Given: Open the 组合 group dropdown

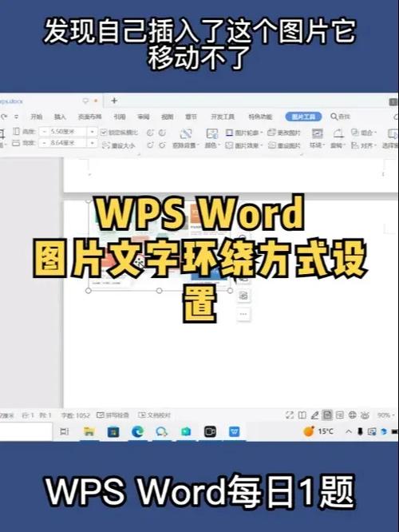Looking at the screenshot, I should (x=364, y=133).
